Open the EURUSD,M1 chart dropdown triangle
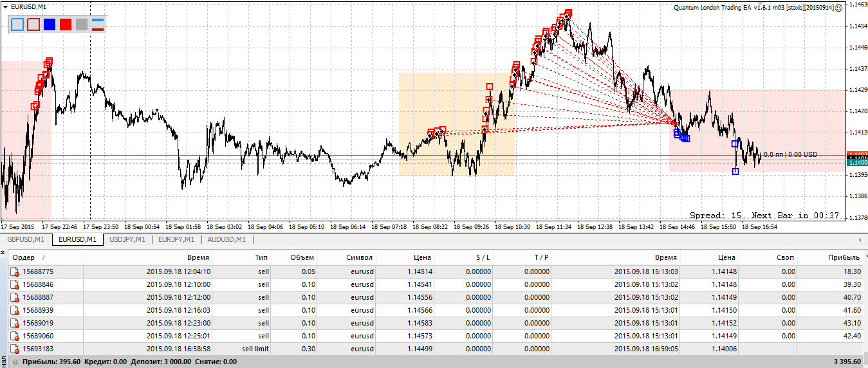868x368 pixels. [6, 6]
